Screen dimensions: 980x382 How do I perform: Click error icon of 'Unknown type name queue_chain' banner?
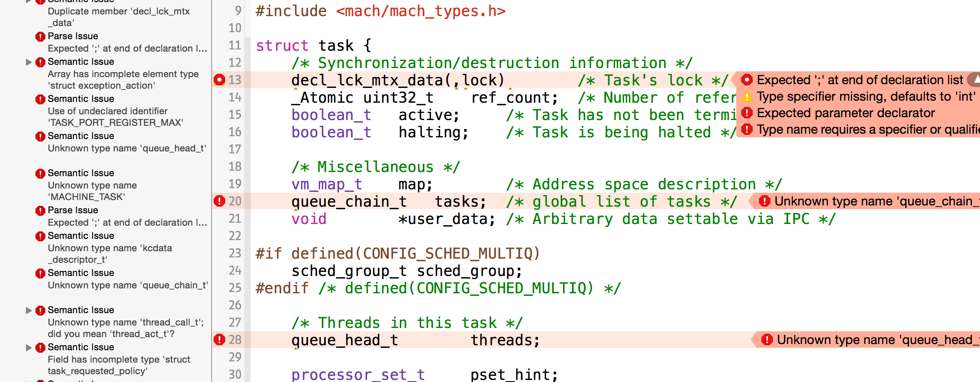(x=764, y=201)
